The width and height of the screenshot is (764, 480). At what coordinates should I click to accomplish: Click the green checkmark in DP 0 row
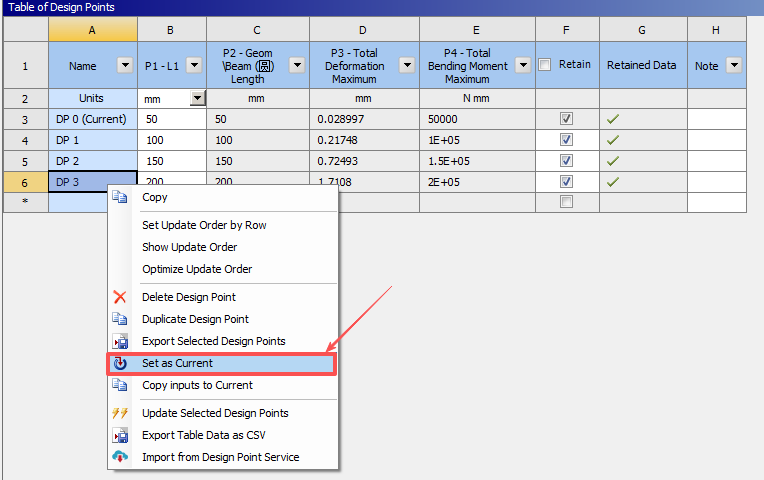(613, 119)
